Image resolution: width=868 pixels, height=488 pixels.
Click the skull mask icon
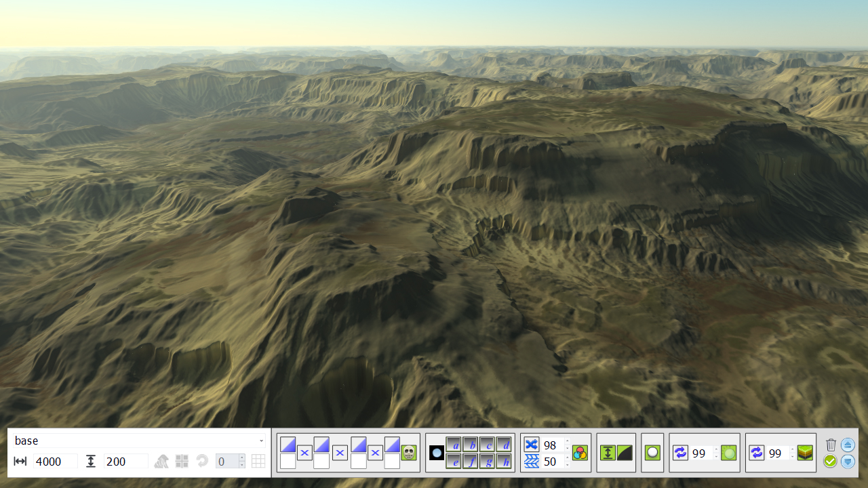pos(409,453)
